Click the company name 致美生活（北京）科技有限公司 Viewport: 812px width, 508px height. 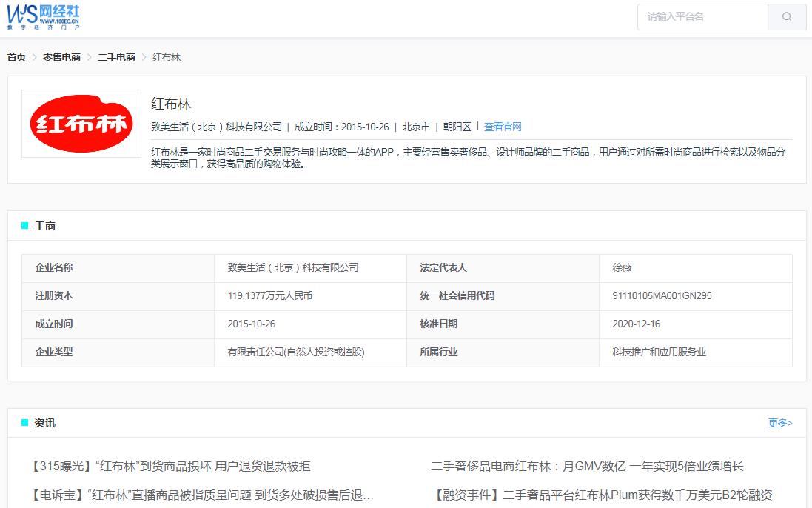294,267
